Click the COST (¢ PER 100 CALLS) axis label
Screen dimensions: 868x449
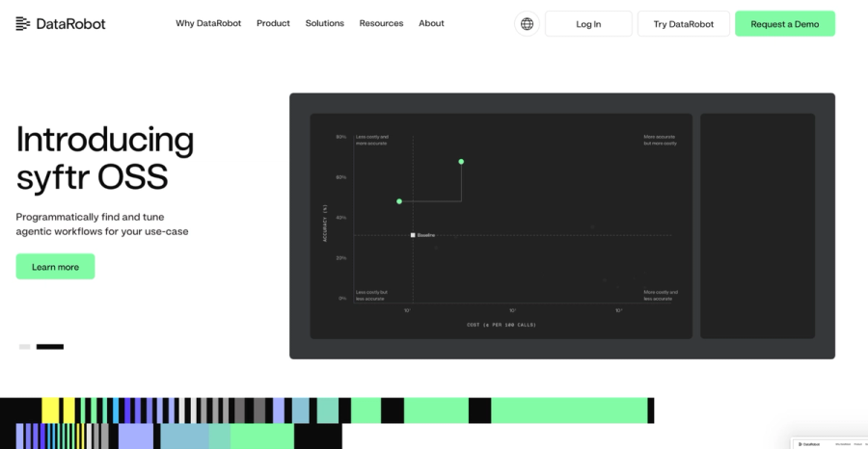point(501,325)
